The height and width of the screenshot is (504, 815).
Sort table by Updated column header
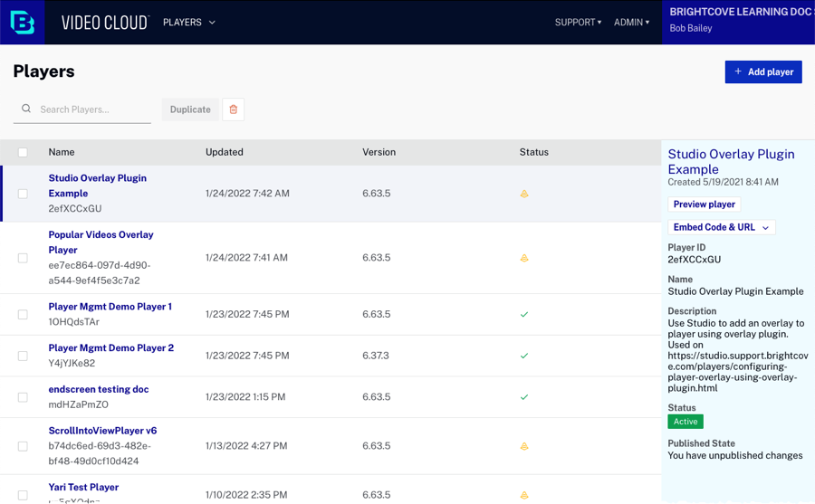click(224, 152)
